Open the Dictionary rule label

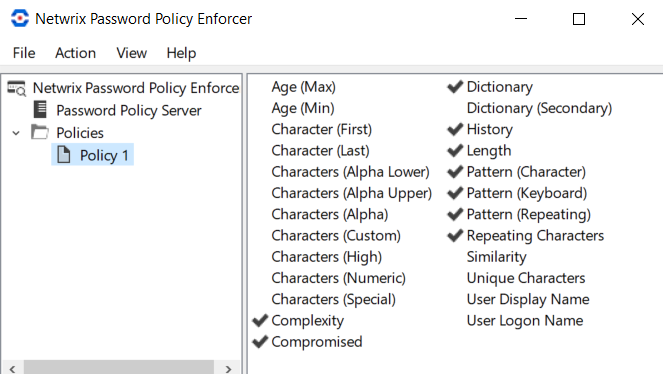(500, 87)
